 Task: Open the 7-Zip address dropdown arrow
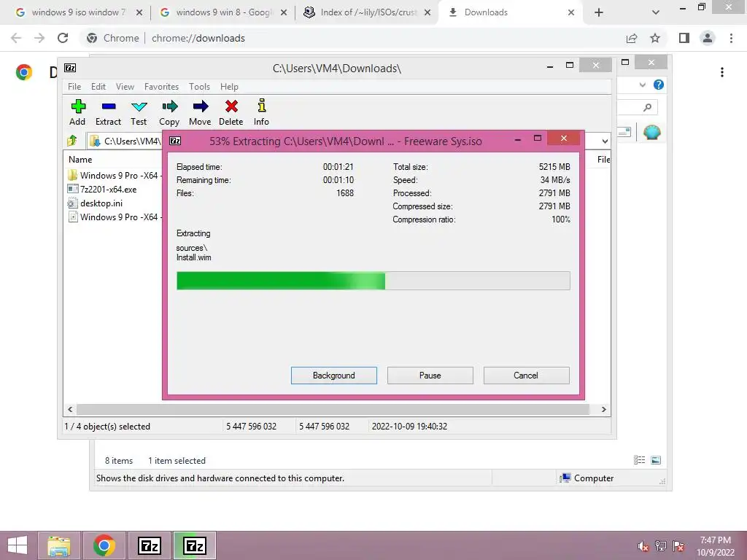605,141
